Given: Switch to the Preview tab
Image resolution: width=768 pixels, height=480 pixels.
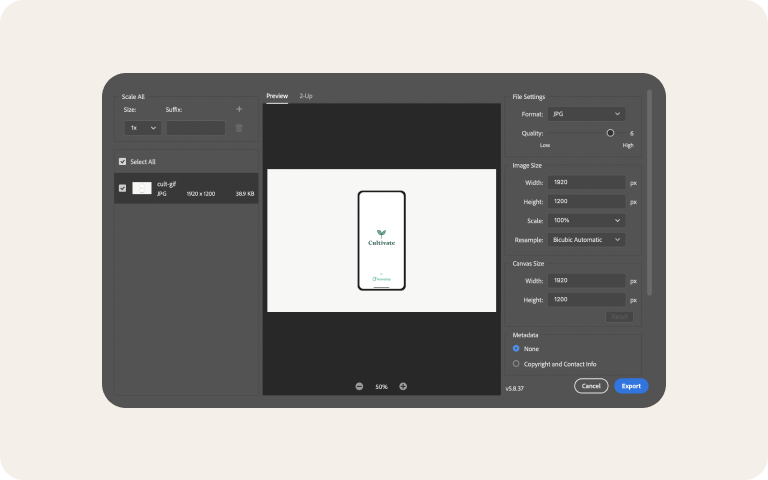Looking at the screenshot, I should click(x=277, y=96).
